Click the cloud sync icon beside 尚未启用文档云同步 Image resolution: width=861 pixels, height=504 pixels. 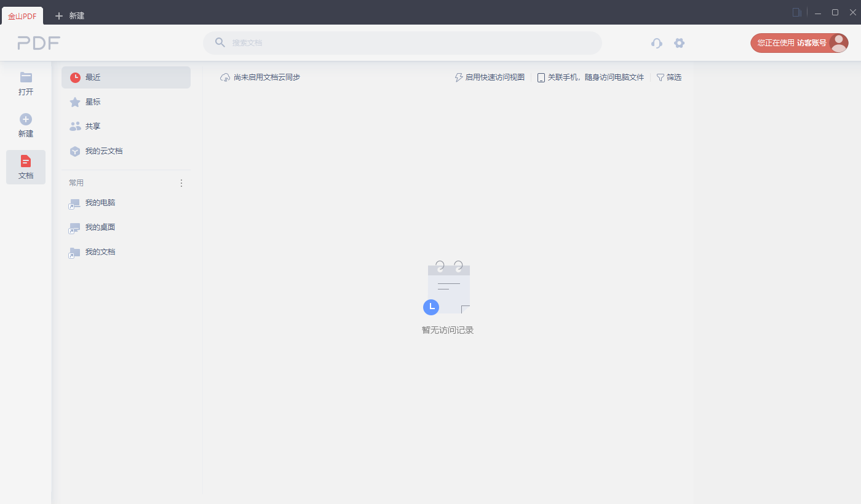(x=224, y=77)
